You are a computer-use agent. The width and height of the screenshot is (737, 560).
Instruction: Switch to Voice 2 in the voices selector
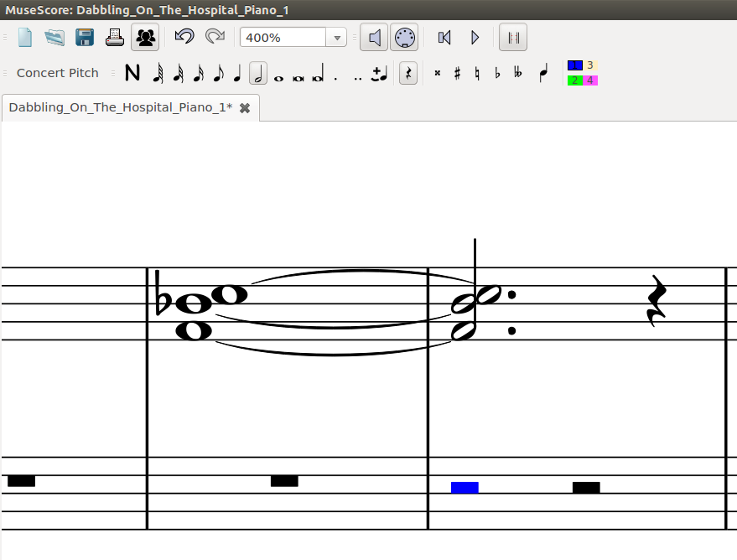click(x=574, y=80)
